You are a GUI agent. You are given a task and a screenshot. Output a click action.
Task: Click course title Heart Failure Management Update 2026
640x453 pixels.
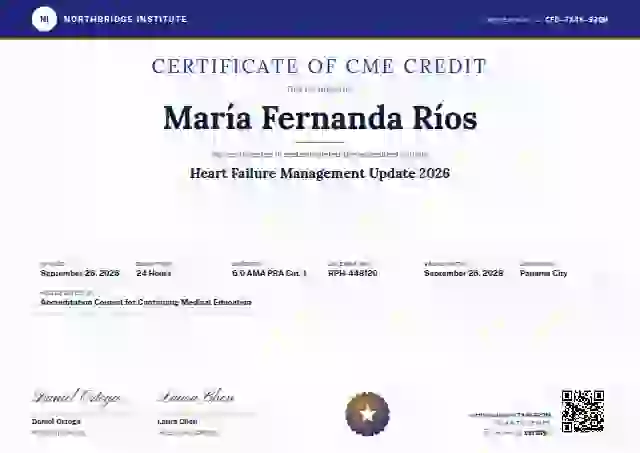click(x=320, y=173)
